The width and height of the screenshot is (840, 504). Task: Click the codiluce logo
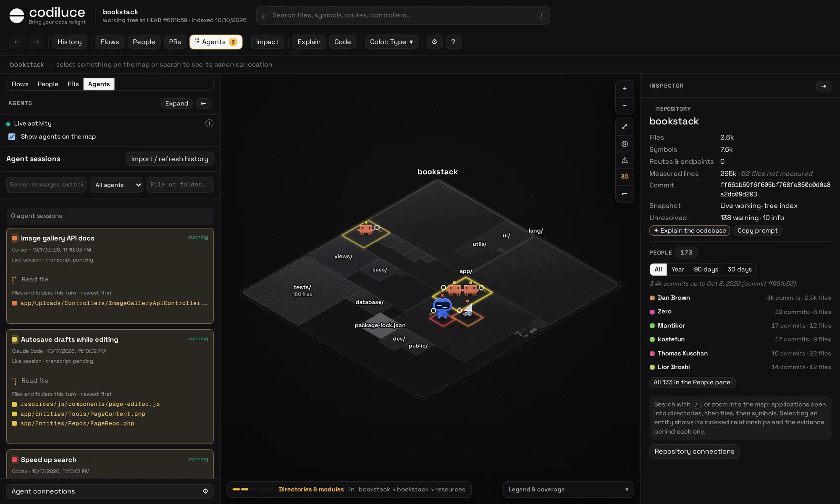coord(47,16)
